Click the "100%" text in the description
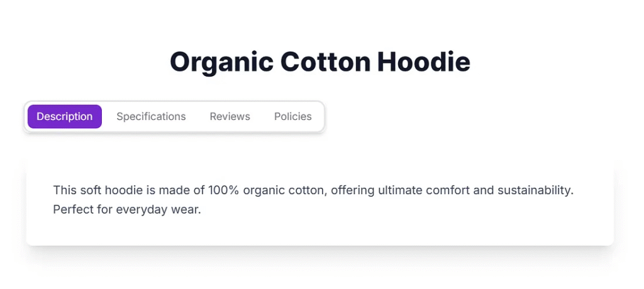Viewport: 644px width, 289px height. (223, 190)
